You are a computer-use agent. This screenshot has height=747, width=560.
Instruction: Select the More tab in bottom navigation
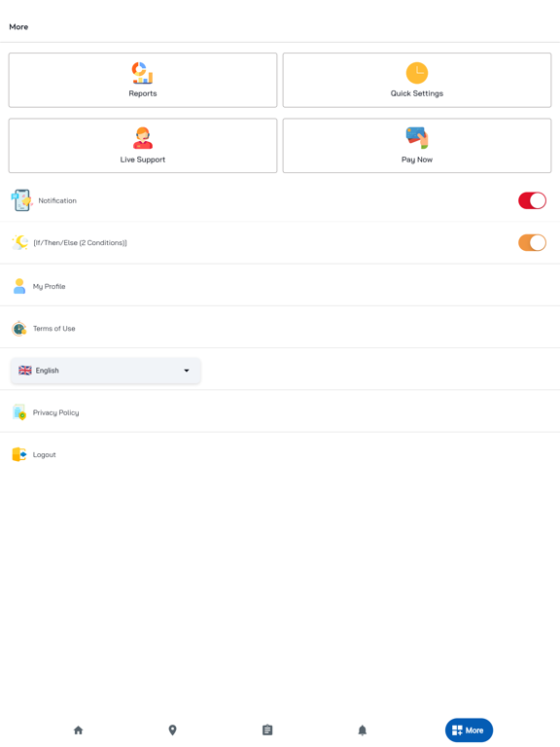[x=469, y=729]
